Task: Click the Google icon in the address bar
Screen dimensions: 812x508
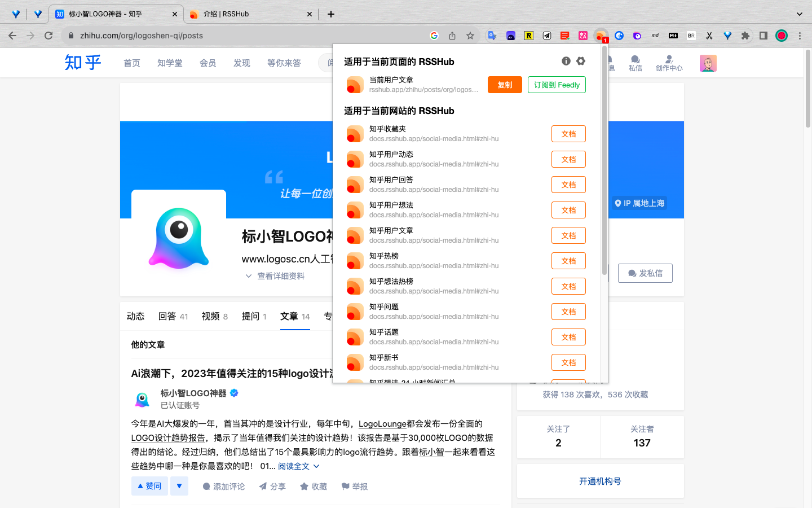Action: 434,36
